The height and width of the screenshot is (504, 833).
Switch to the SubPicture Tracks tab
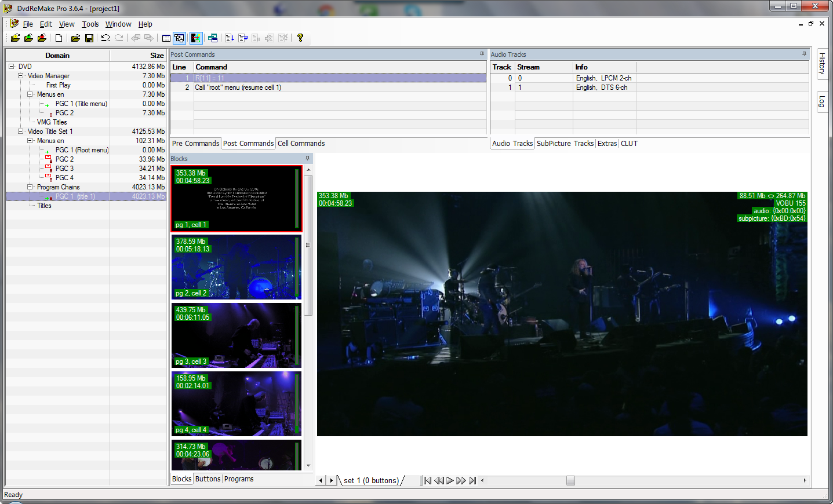tap(565, 144)
